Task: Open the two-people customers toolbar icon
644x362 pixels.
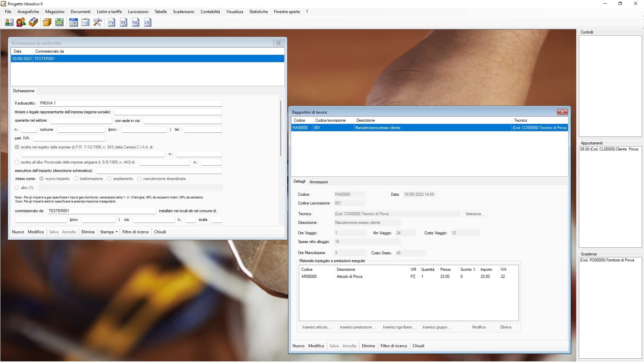Action: pos(21,22)
